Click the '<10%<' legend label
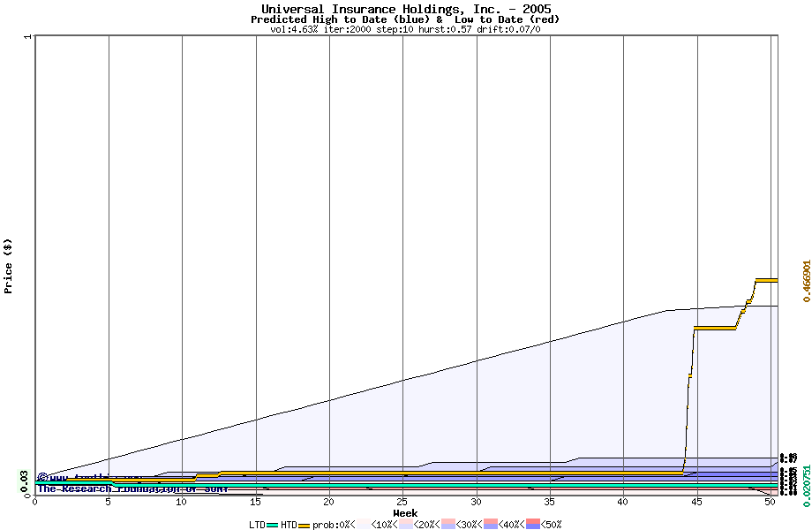The image size is (812, 530). click(384, 525)
